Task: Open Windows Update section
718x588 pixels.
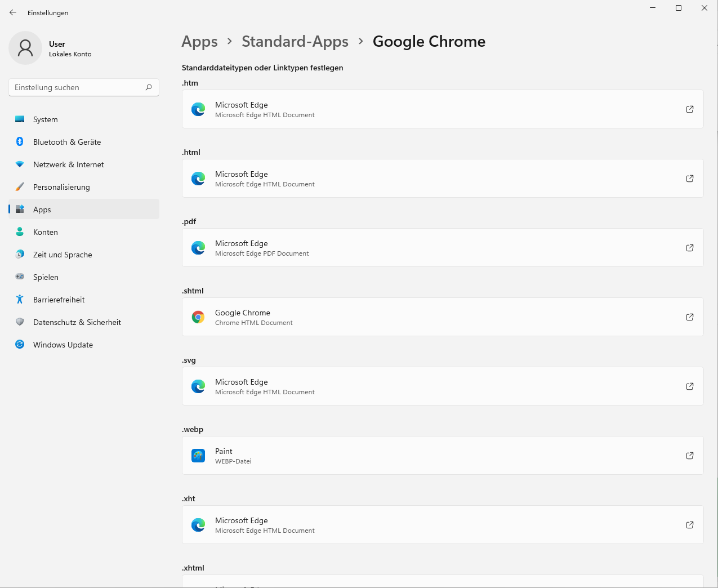Action: [63, 345]
